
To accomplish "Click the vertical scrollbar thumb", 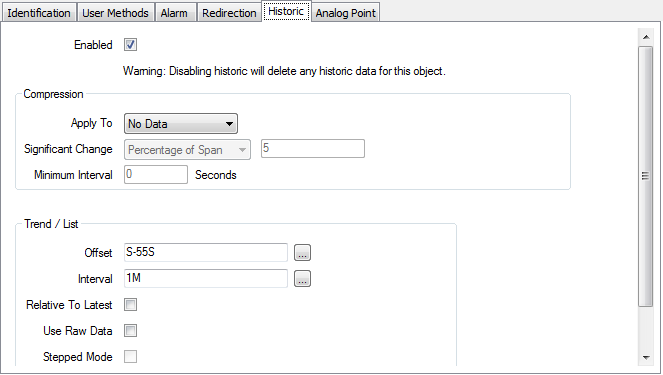I will coord(646,176).
